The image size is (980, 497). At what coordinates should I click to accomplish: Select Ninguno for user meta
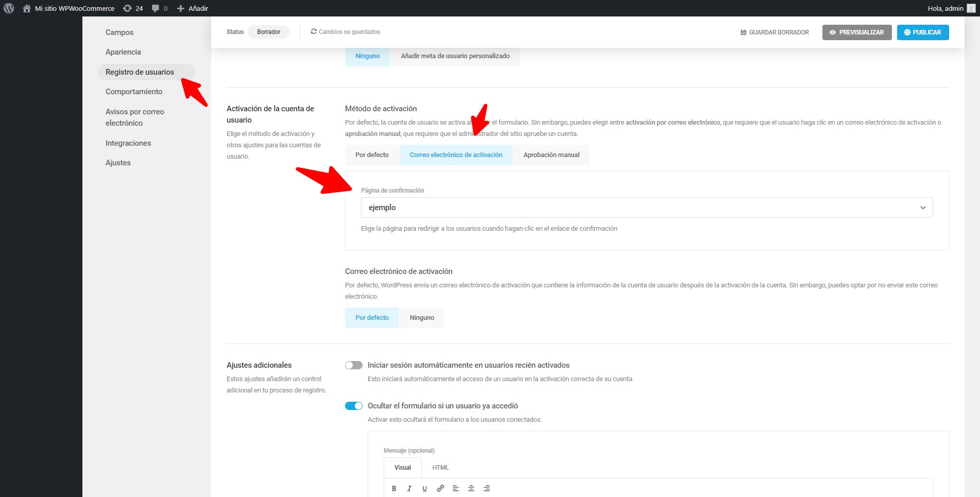click(x=367, y=56)
